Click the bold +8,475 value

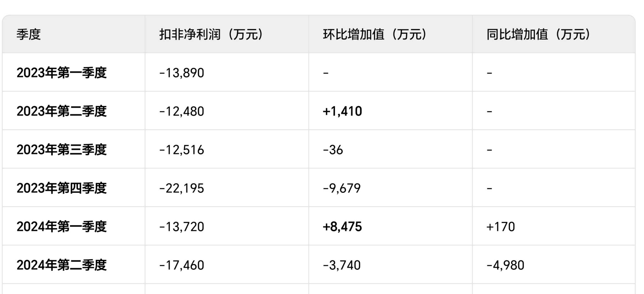pos(342,227)
